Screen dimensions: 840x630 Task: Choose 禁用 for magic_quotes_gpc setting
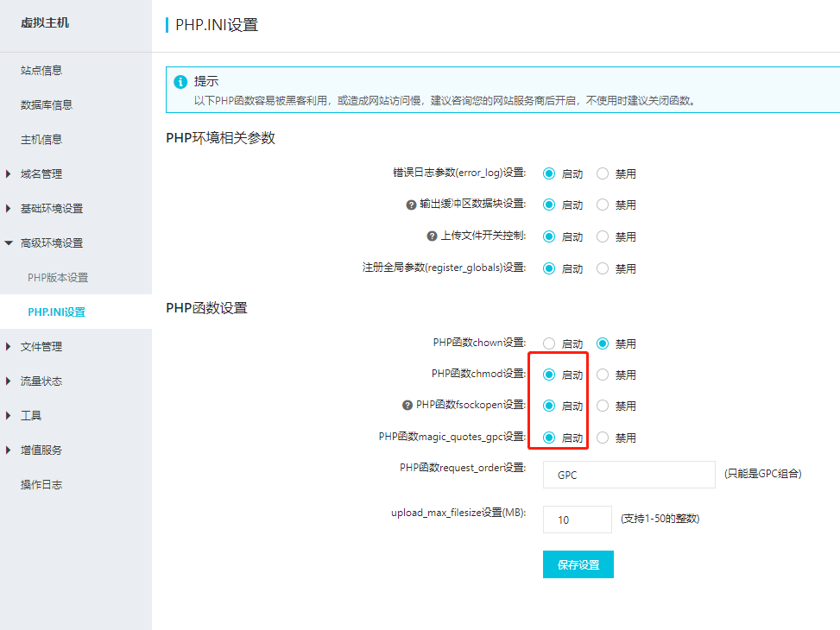point(603,438)
